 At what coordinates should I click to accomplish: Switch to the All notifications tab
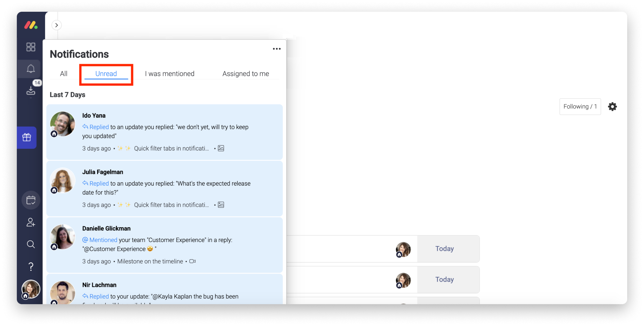64,74
